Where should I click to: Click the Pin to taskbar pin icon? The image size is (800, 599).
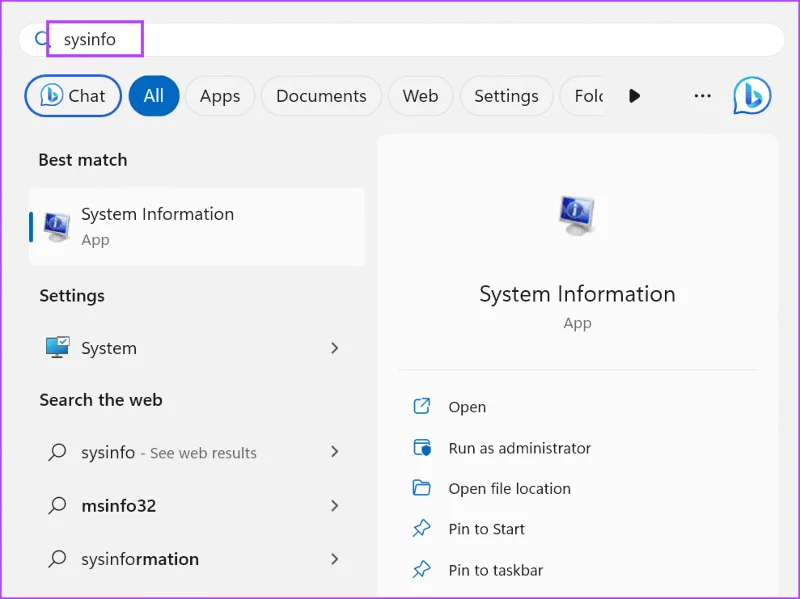[x=421, y=569]
